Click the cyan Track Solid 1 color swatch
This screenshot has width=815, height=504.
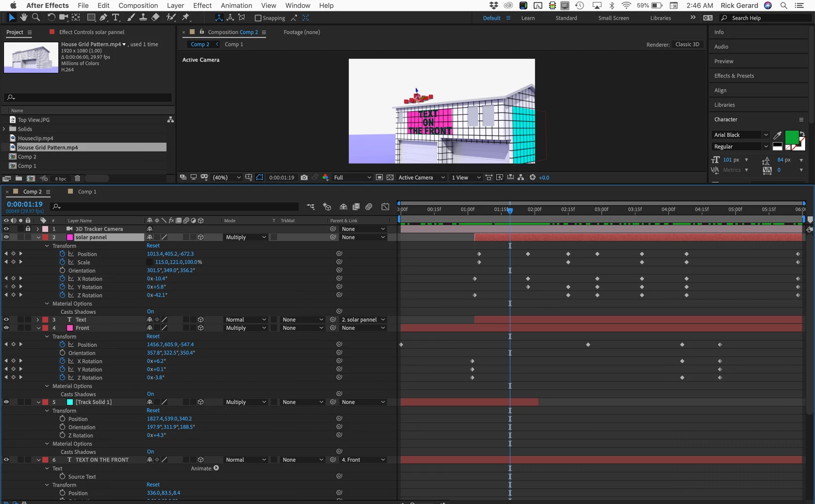pos(70,402)
